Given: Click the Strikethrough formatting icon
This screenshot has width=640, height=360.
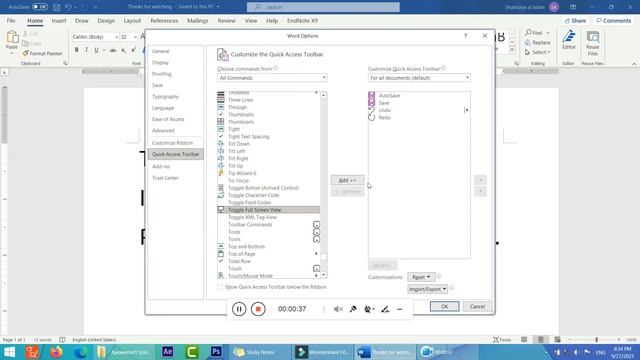Looking at the screenshot, I should 113,50.
